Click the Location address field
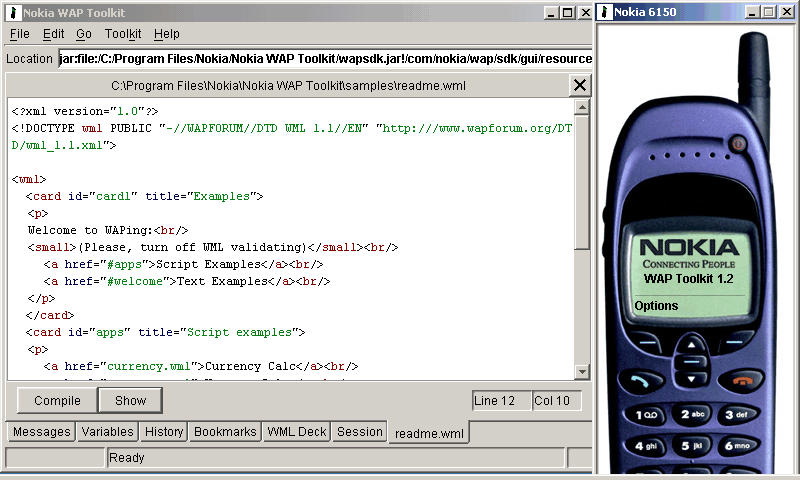This screenshot has height=480, width=800. tap(325, 59)
